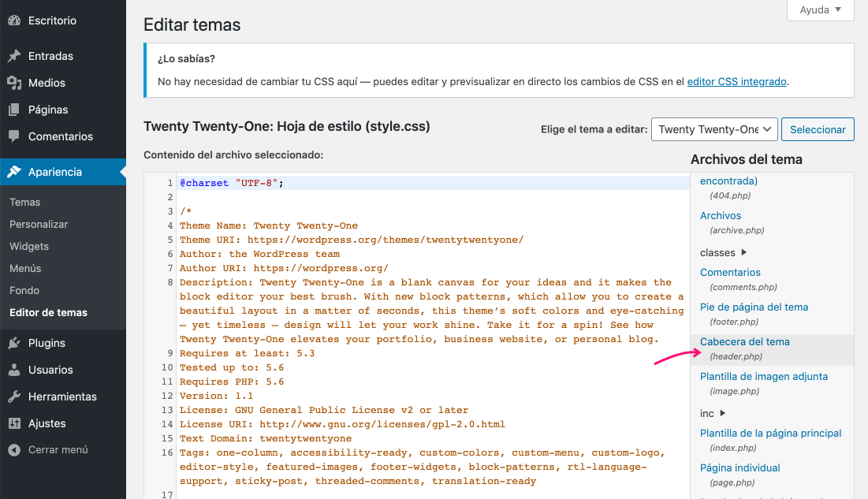Open Personalizar submenu entry
Screen dimensions: 868x499
point(39,225)
